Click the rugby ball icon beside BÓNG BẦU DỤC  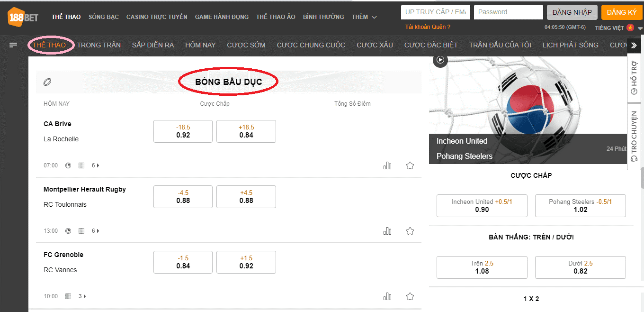tap(47, 82)
